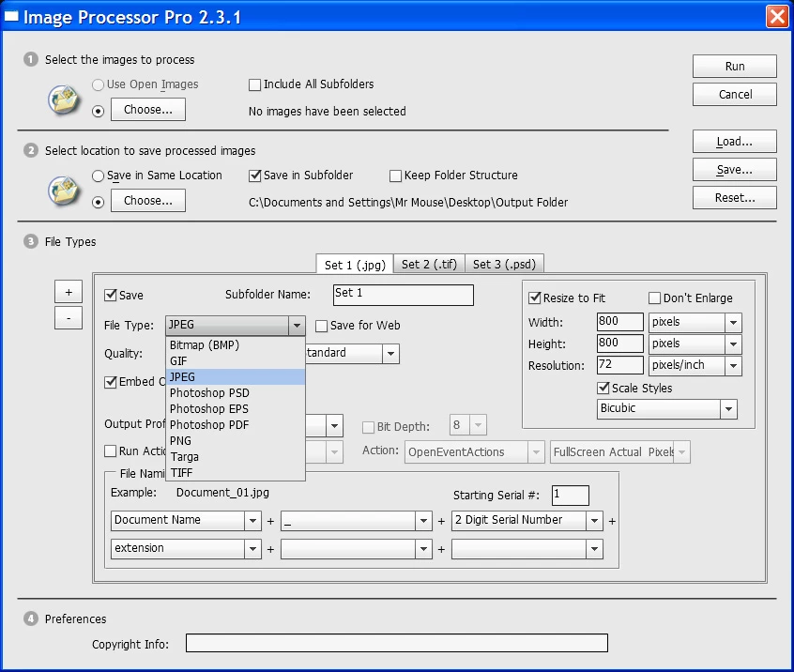Click the save location folder icon
Viewport: 794px width, 672px height.
tap(63, 191)
